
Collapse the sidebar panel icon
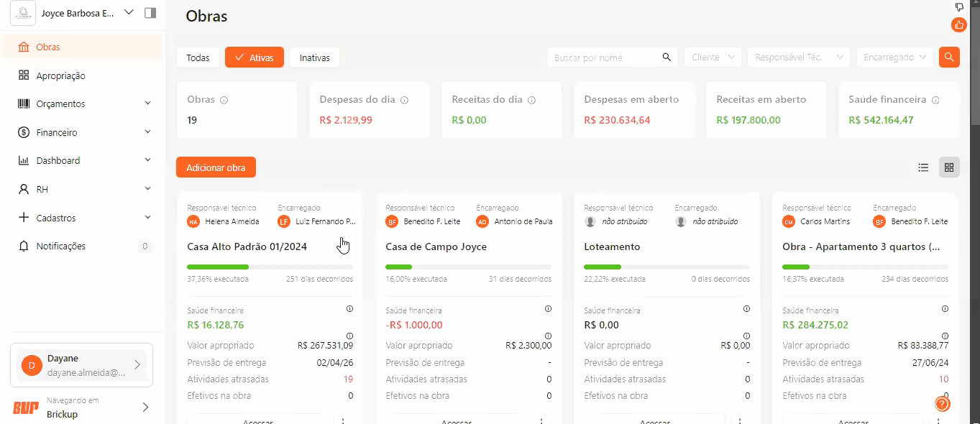click(x=150, y=13)
